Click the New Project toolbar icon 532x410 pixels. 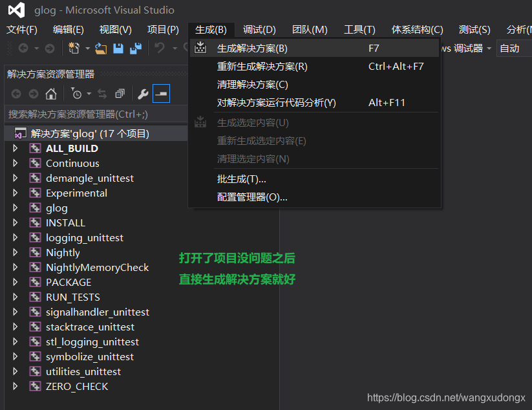point(74,49)
